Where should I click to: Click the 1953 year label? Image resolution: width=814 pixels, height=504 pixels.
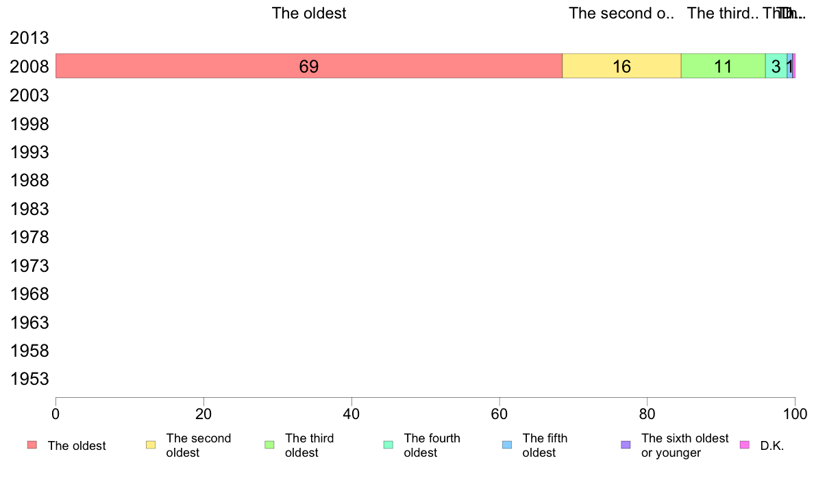coord(29,379)
